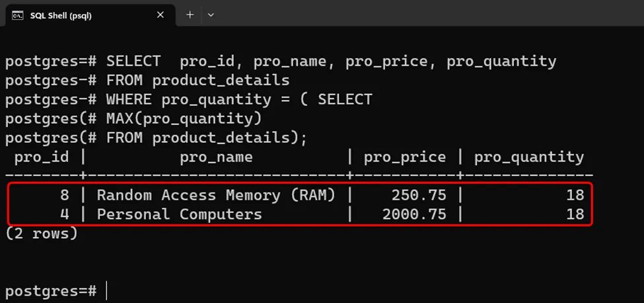The image size is (644, 303).
Task: Click the Random Access Memory (RAM) cell
Action: pyautogui.click(x=216, y=195)
